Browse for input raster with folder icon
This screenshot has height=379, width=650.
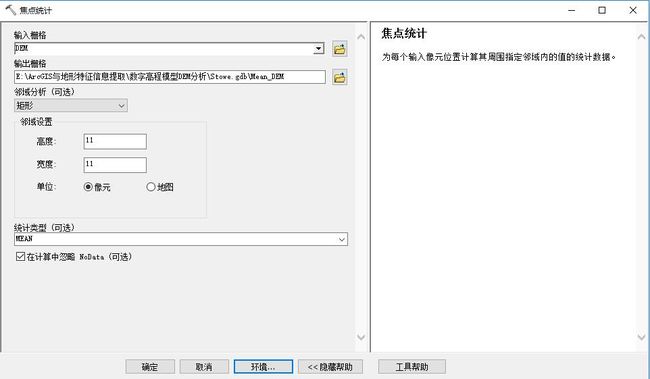click(340, 49)
